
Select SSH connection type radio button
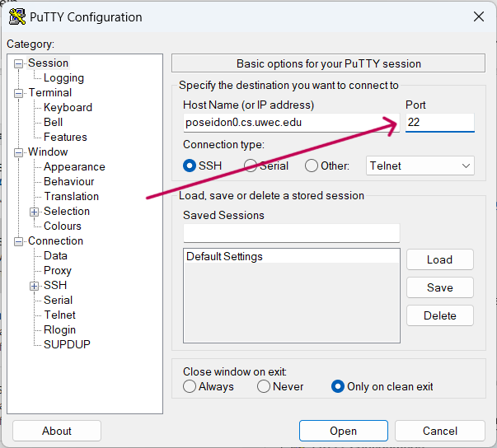point(190,166)
